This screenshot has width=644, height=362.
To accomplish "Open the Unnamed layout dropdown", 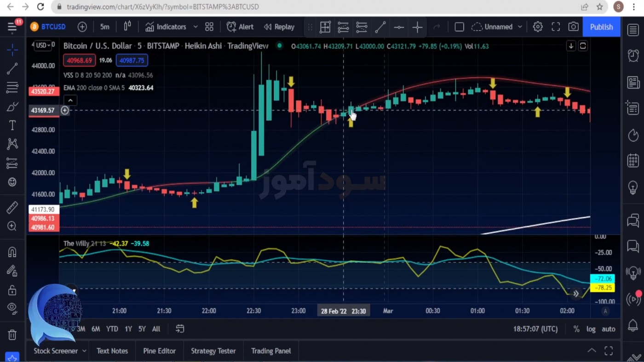I will point(498,27).
